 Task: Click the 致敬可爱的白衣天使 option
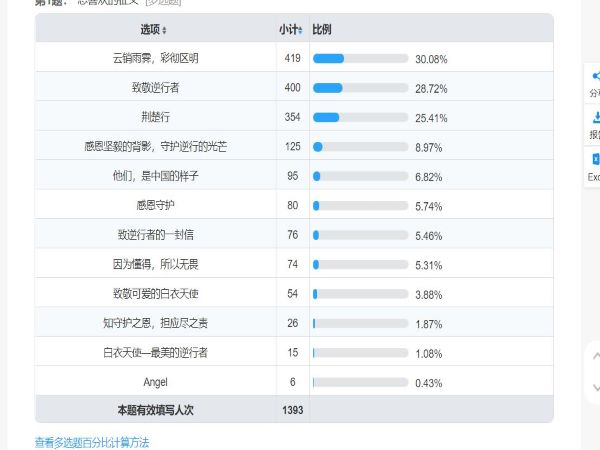(155, 293)
